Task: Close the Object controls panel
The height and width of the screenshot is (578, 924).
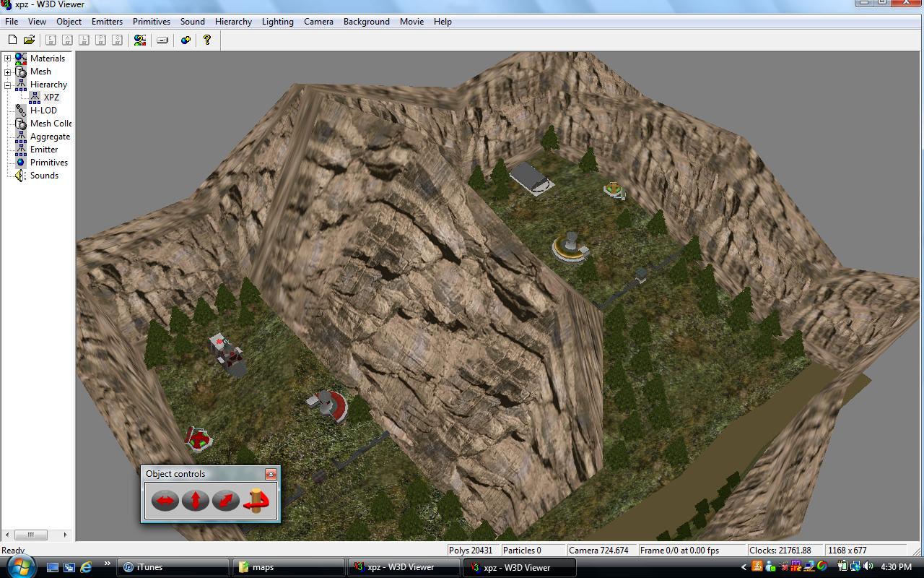Action: (x=271, y=474)
